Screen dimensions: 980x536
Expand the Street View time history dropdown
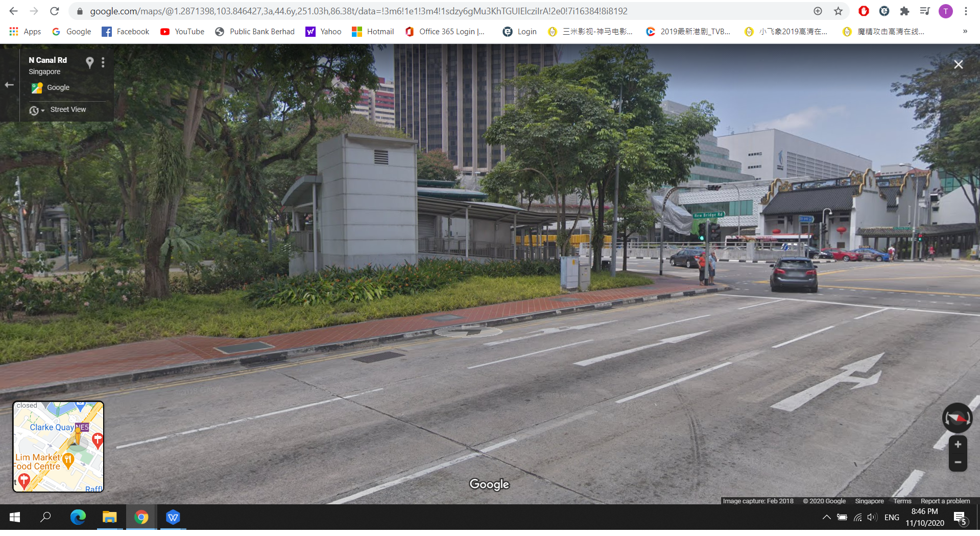point(36,110)
